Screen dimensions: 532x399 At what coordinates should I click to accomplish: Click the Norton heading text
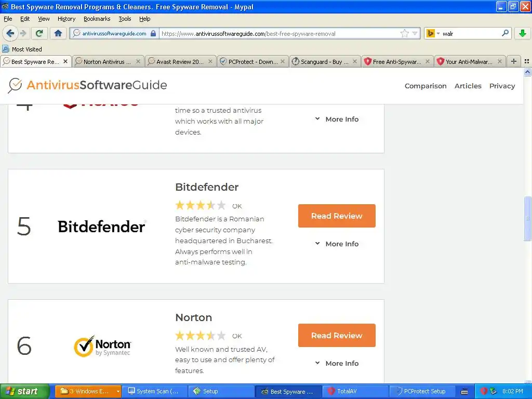(193, 317)
